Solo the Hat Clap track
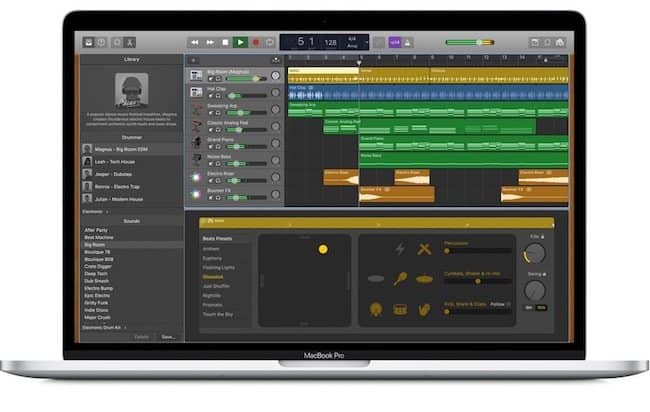The height and width of the screenshot is (412, 650). pos(218,96)
